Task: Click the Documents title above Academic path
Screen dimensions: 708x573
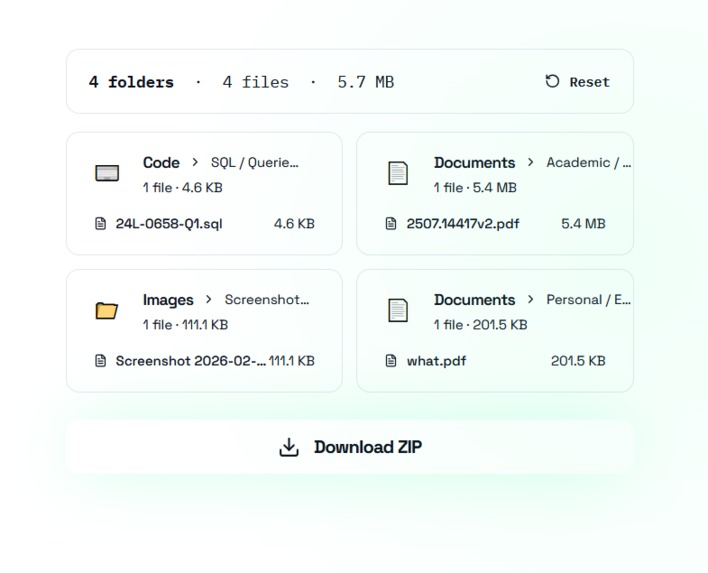Action: click(x=475, y=163)
